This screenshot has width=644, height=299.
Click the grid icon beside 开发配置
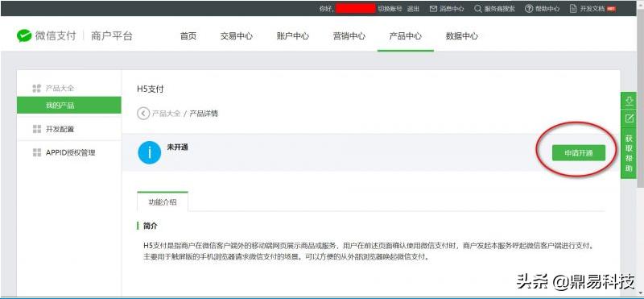click(36, 129)
